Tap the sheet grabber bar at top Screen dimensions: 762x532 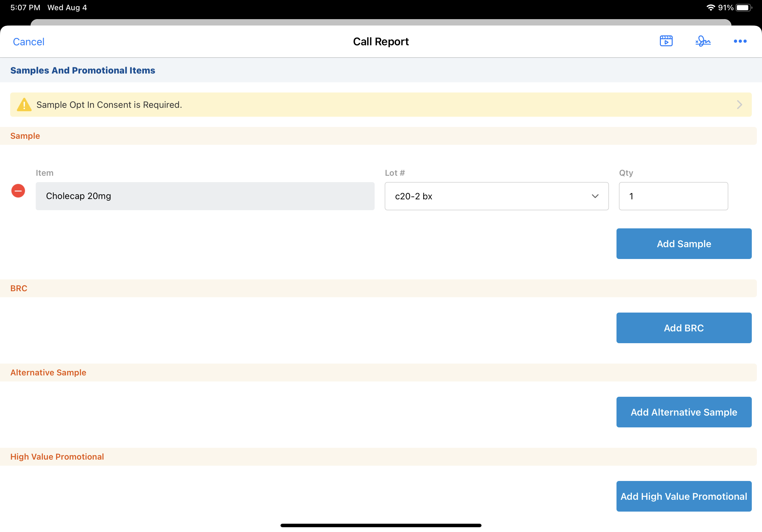coord(380,22)
